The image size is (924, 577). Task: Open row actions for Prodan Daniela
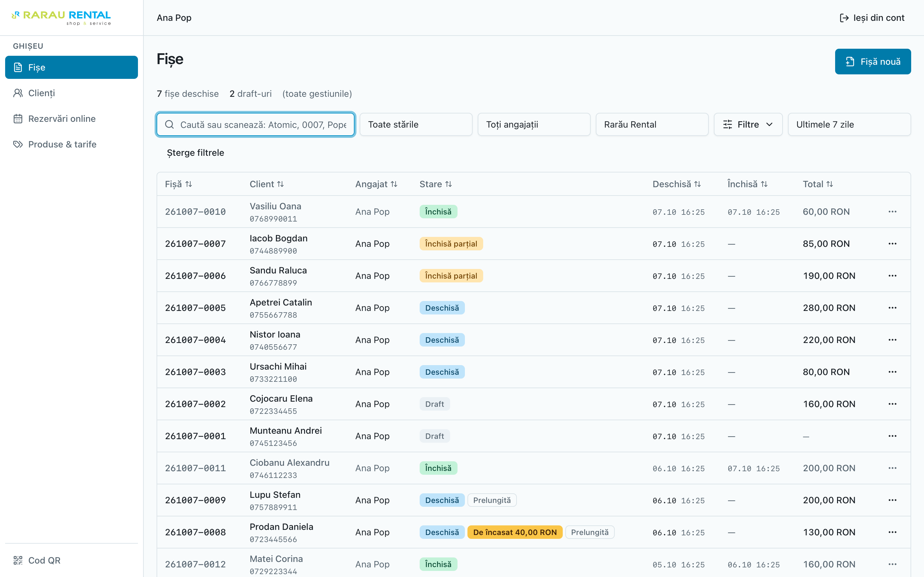892,532
